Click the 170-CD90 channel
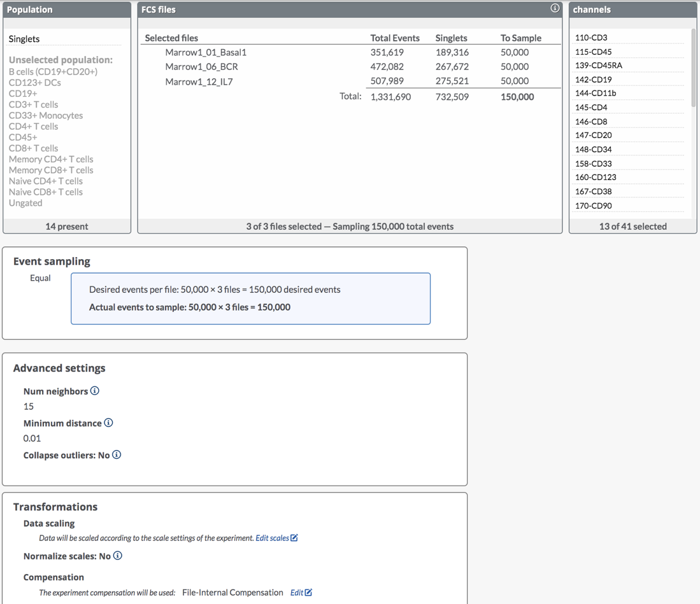 coord(593,205)
